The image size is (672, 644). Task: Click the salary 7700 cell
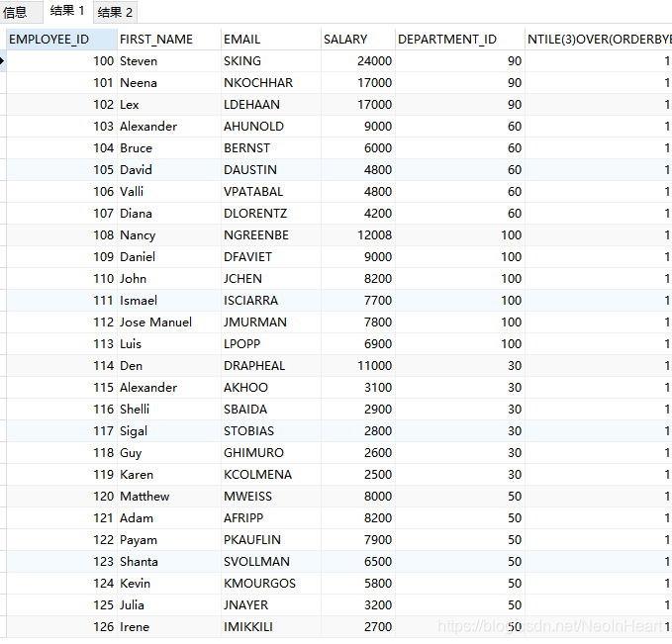[x=357, y=301]
